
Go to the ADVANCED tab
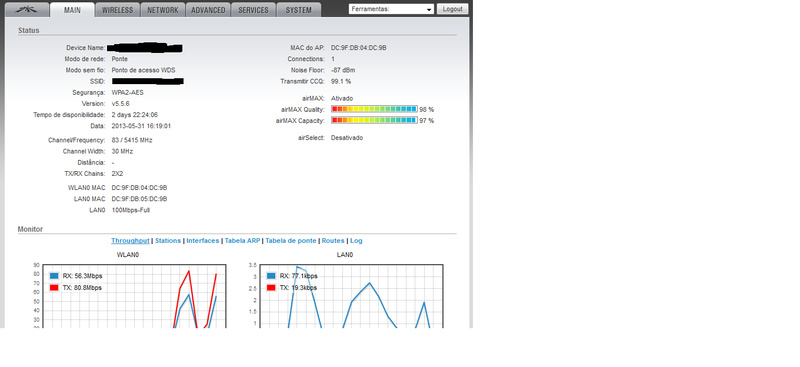pyautogui.click(x=208, y=10)
